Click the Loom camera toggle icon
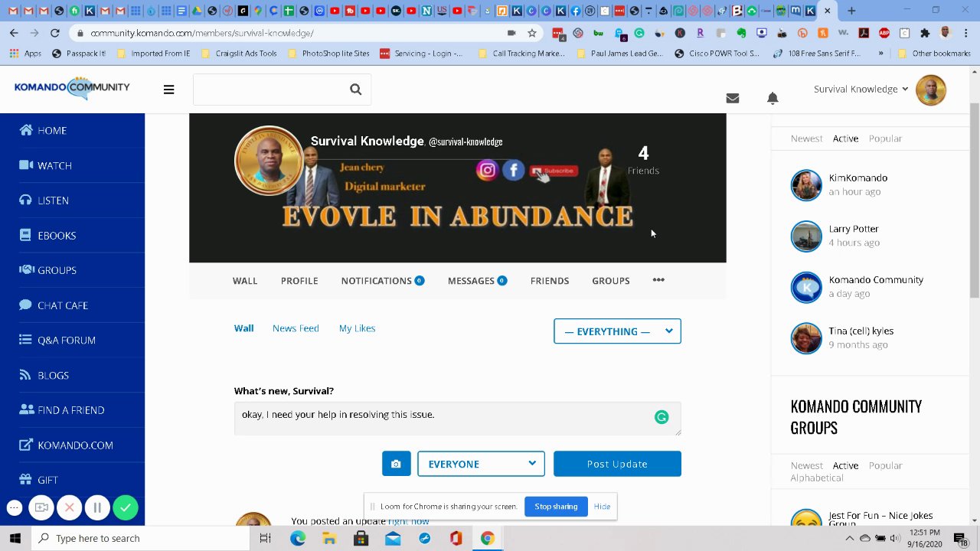The width and height of the screenshot is (980, 551). point(41,507)
